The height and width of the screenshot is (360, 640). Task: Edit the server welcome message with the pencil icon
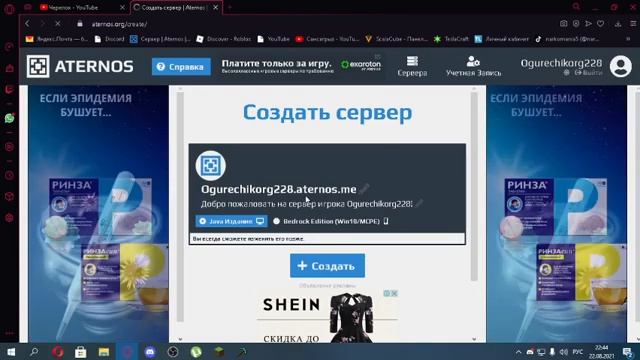419,203
